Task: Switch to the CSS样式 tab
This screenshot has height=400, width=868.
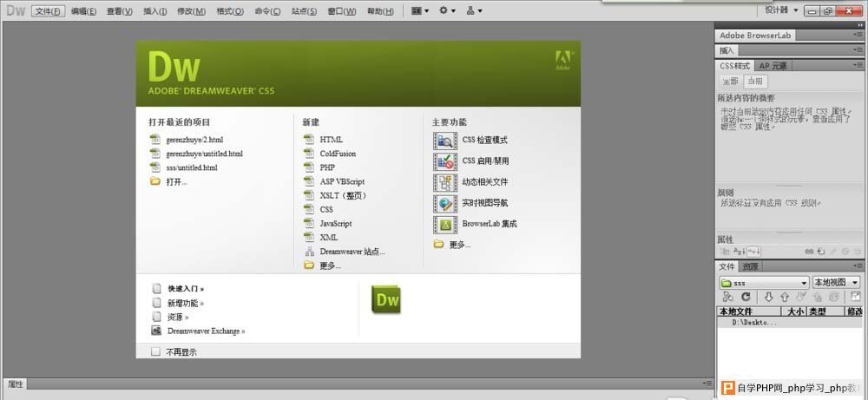Action: click(x=734, y=65)
